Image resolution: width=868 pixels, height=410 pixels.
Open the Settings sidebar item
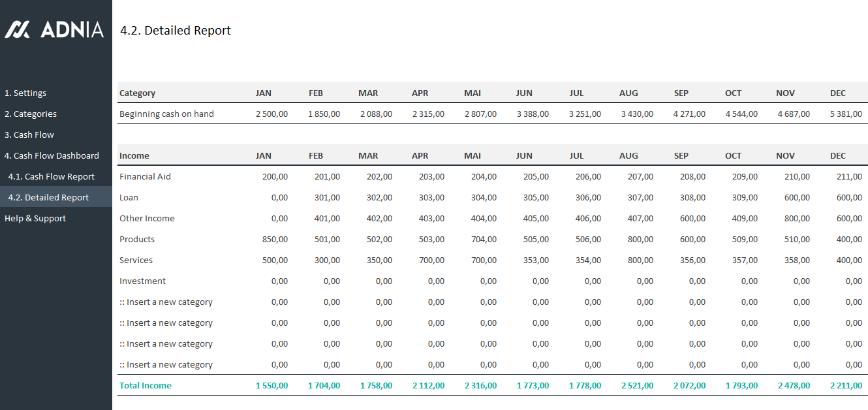point(25,93)
